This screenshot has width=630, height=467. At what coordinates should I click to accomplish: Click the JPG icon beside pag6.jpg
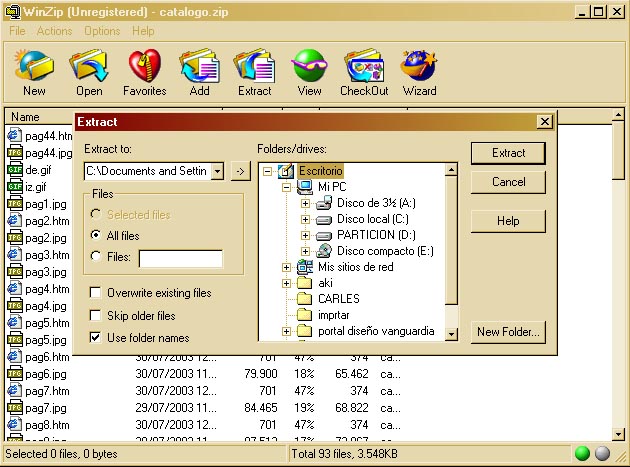[x=15, y=374]
